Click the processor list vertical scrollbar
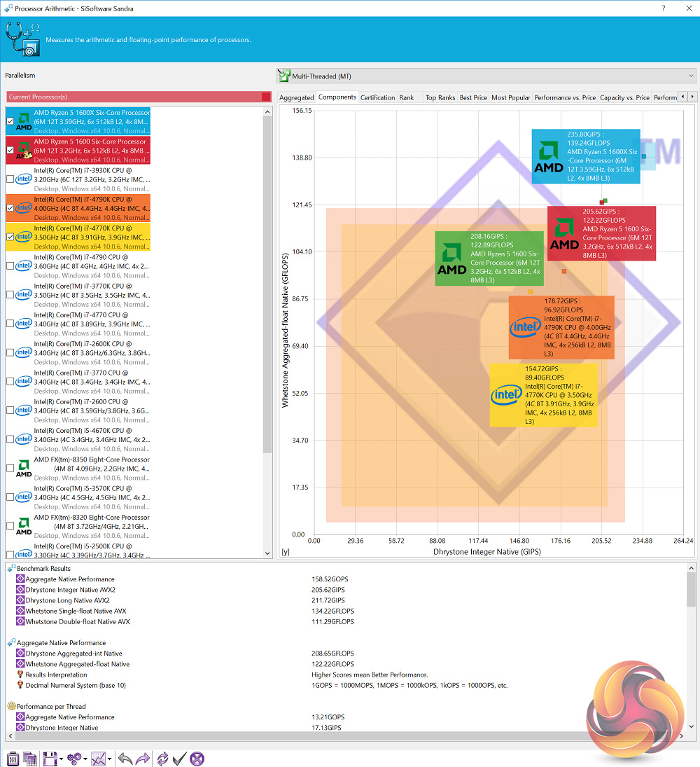The height and width of the screenshot is (767, 700). point(267,284)
